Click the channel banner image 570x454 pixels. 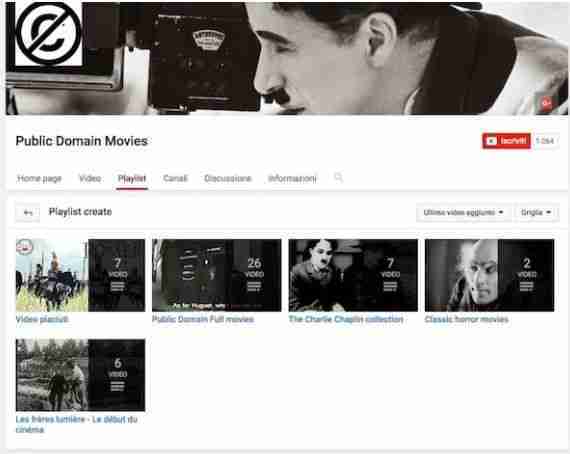pyautogui.click(x=286, y=58)
